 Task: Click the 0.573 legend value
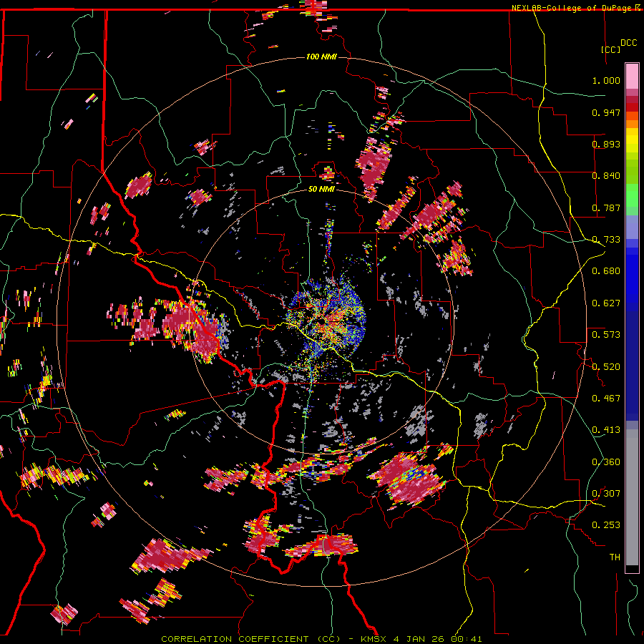(x=606, y=335)
